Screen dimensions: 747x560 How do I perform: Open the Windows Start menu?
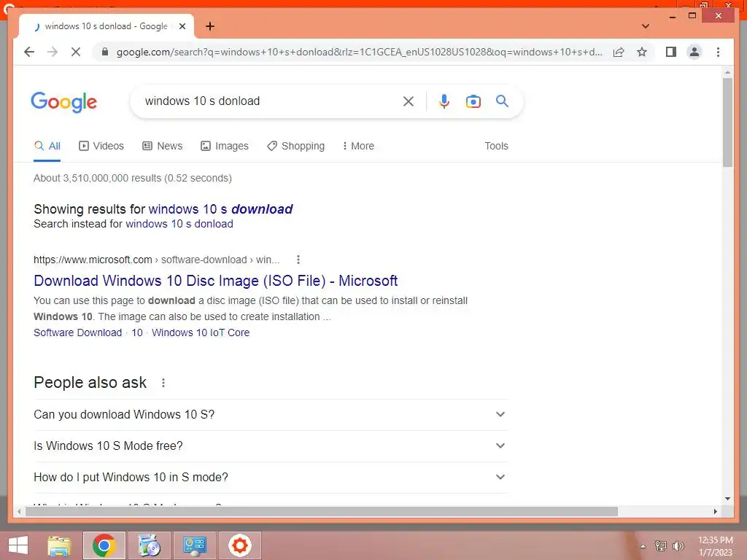click(x=18, y=545)
